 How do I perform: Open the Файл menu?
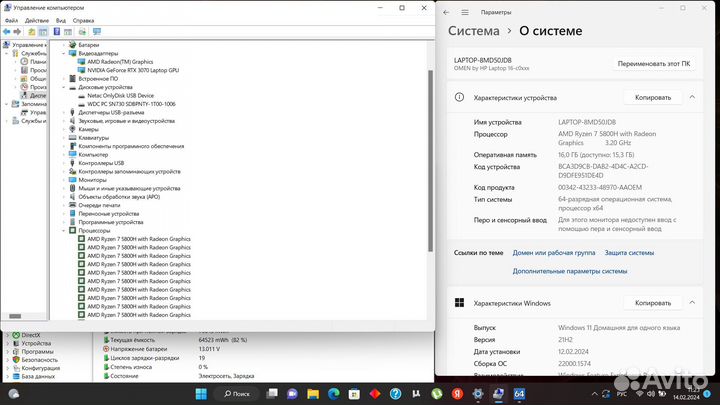pyautogui.click(x=11, y=21)
